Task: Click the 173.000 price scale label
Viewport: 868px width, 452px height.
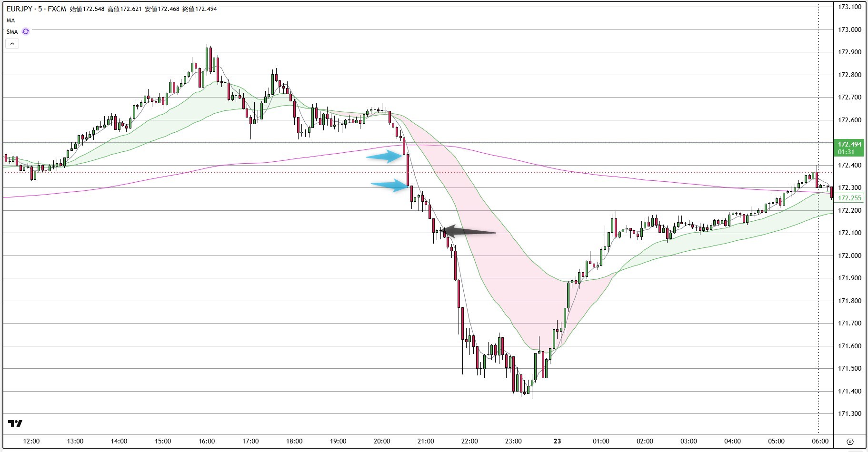Action: (849, 29)
